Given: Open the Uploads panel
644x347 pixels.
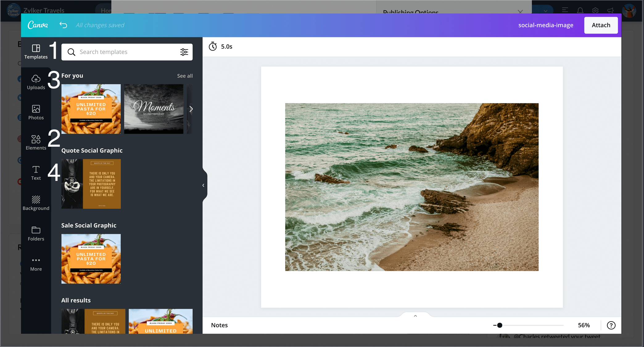Looking at the screenshot, I should click(x=36, y=82).
